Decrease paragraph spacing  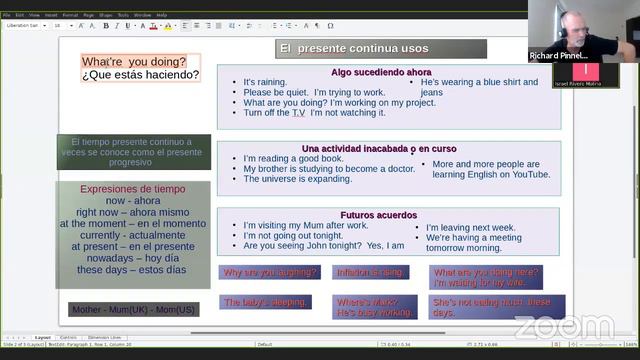[260, 26]
